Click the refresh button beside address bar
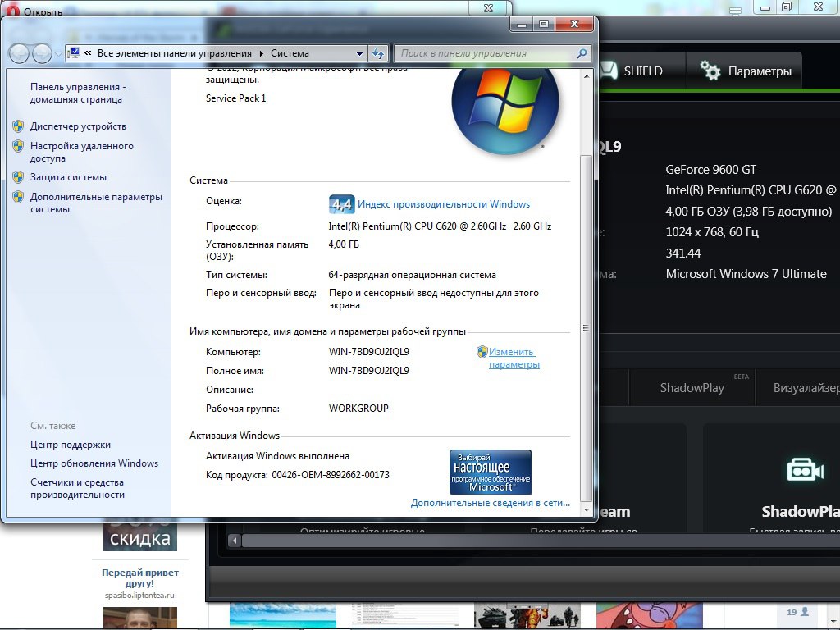 [378, 53]
